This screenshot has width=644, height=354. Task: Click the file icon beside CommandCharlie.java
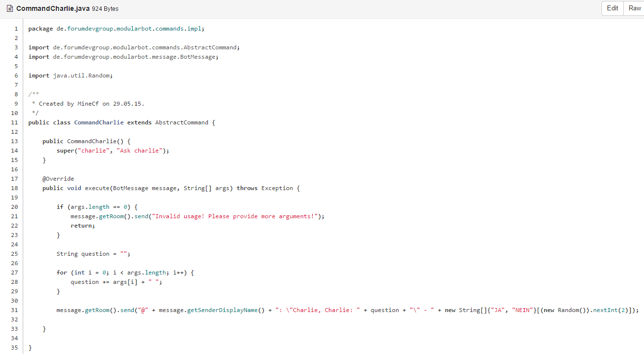[9, 8]
